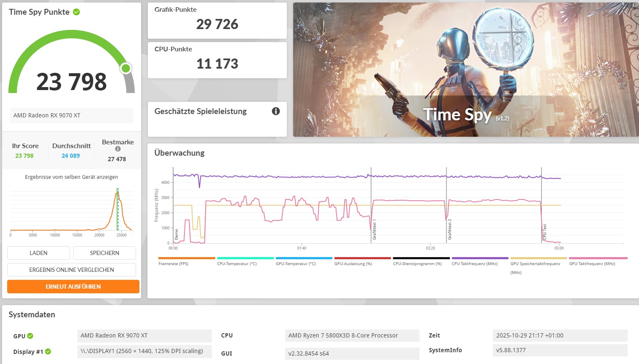Click the SPEICHERN button

point(104,252)
